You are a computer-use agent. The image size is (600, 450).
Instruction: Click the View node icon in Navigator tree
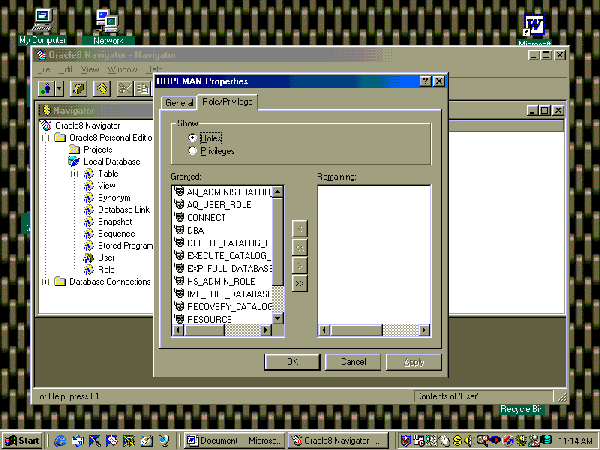[x=89, y=186]
